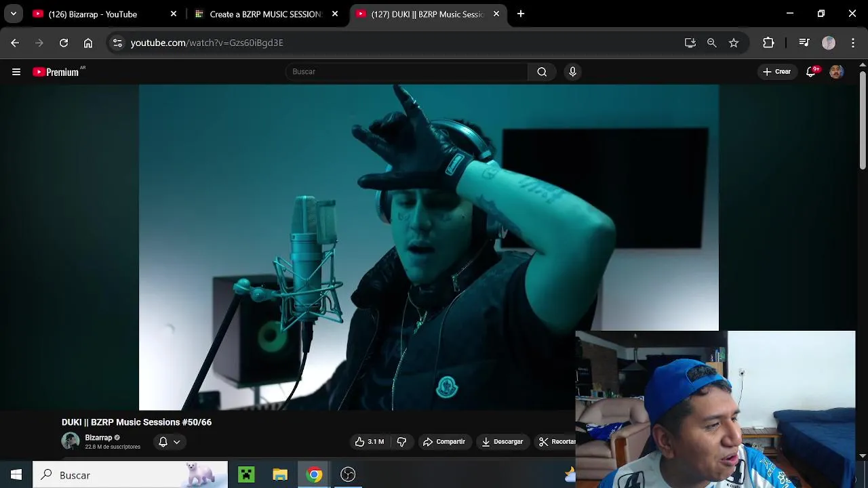
Task: Reload the current page
Action: 64,43
